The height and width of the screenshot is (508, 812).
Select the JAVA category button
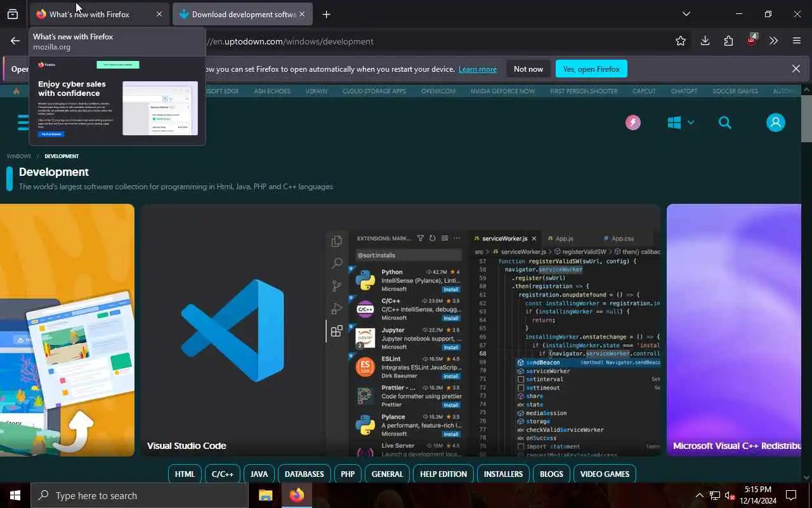coord(259,474)
